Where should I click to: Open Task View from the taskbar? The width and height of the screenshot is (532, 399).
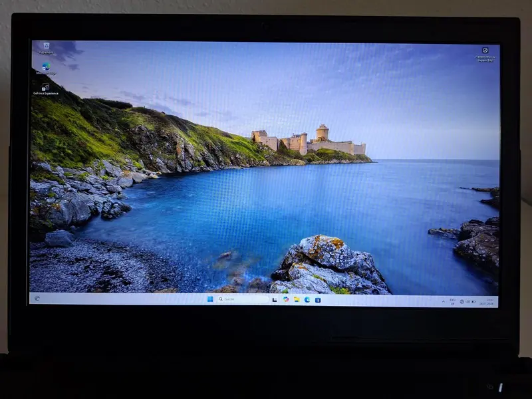(x=275, y=299)
